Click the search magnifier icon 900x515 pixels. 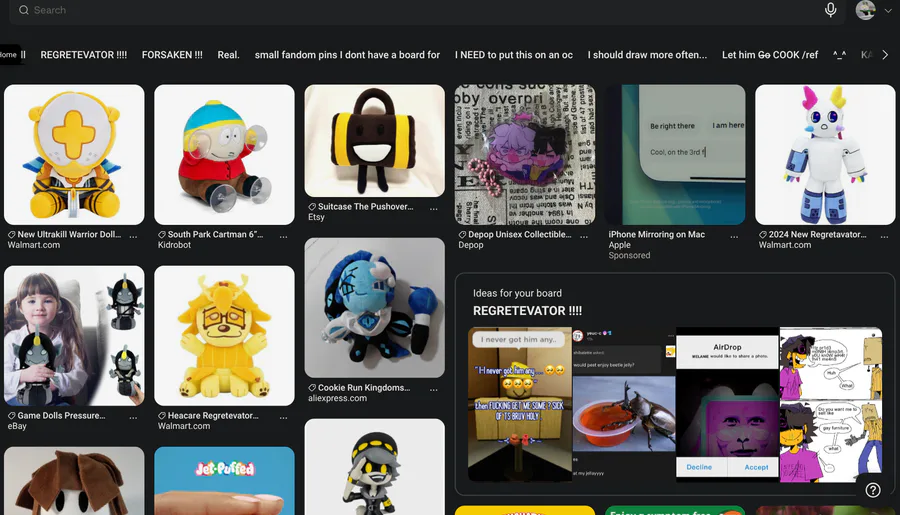(24, 10)
